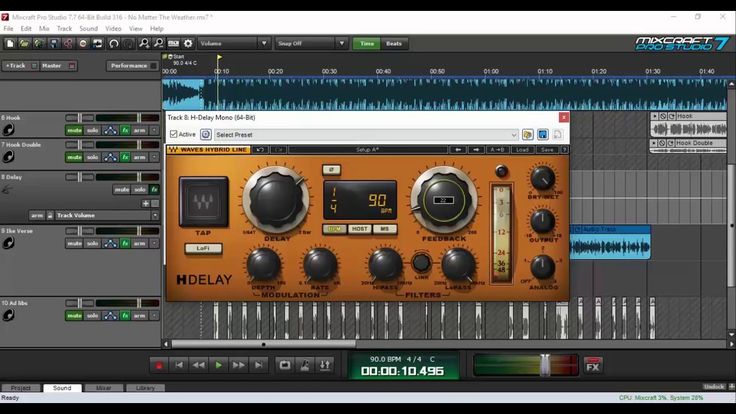
Task: Click the burn CD icon in toolbar
Action: point(83,44)
